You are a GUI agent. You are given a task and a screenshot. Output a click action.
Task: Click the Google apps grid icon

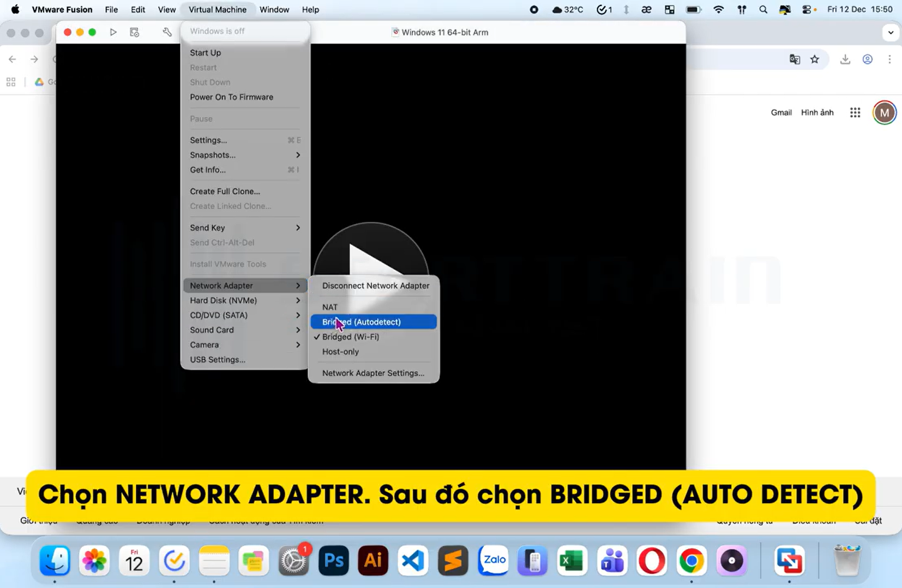[x=855, y=112]
